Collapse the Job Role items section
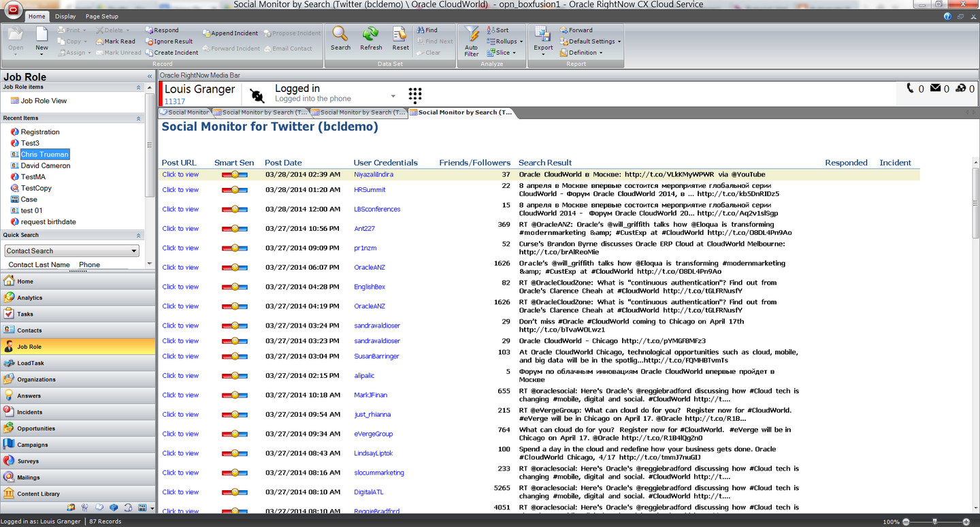This screenshot has width=980, height=527. point(139,87)
